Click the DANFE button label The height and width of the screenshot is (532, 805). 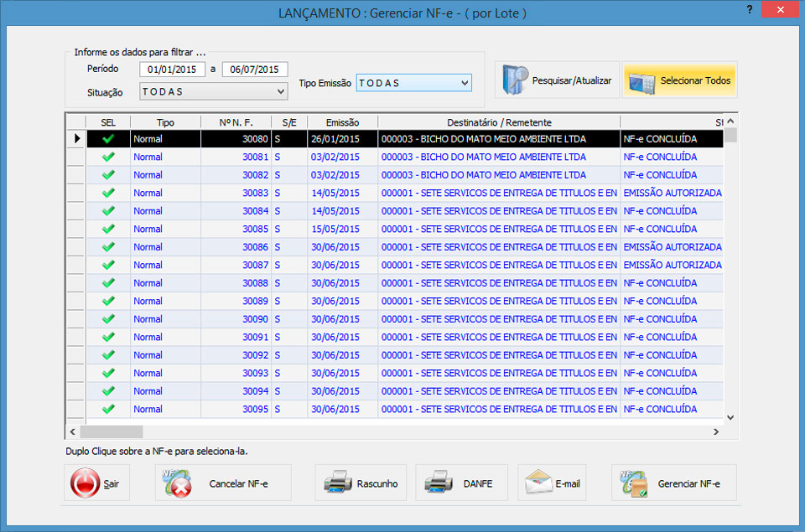pos(478,483)
